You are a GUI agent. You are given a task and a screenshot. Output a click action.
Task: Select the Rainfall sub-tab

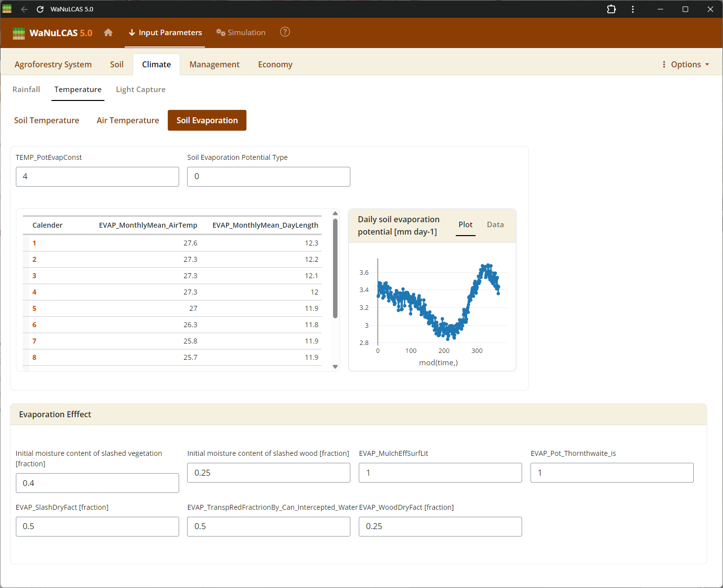pyautogui.click(x=26, y=90)
